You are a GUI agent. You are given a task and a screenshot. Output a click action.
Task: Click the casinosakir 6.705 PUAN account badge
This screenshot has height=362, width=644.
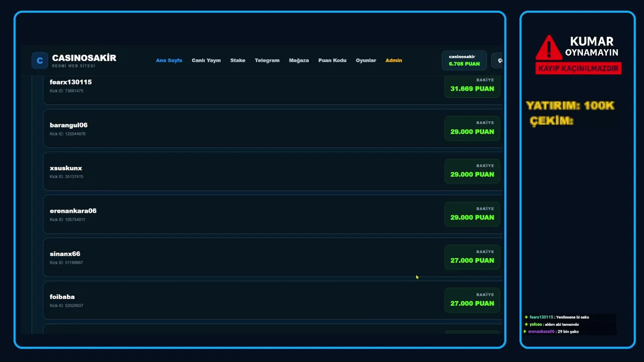click(464, 60)
